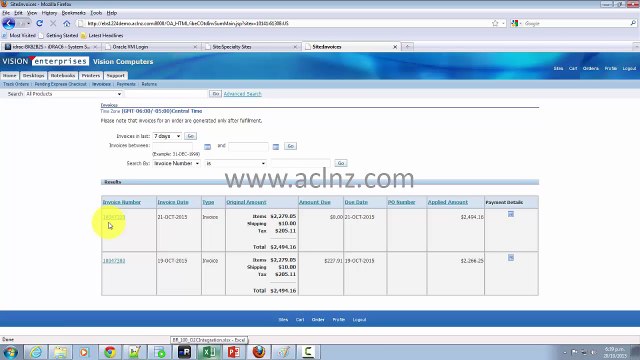This screenshot has height=360, width=640.
Task: Open the calendar picker for the end date
Action: tap(276, 147)
